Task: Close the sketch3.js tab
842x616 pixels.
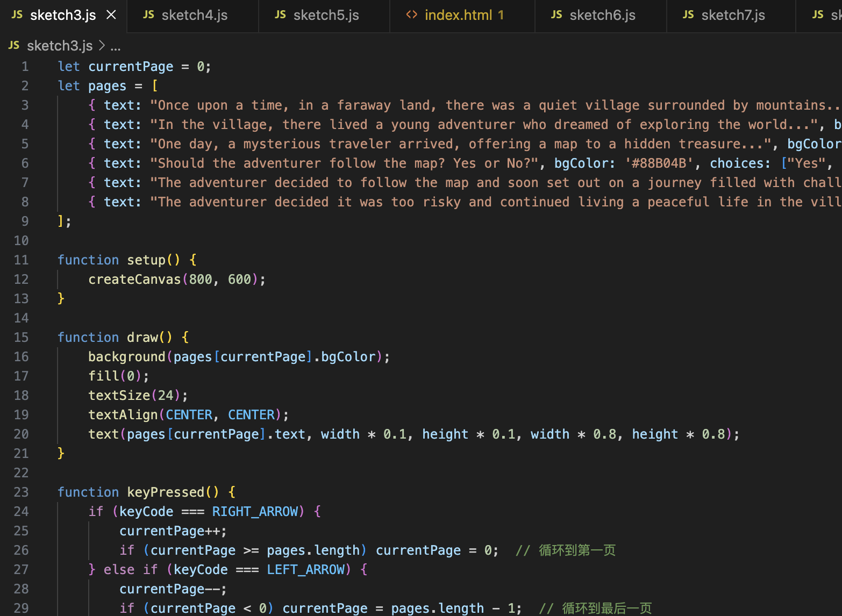Action: (x=111, y=15)
